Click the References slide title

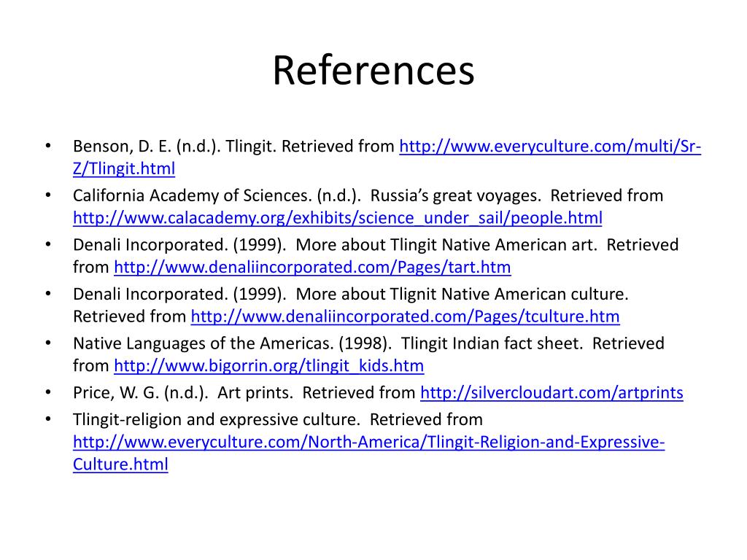tap(373, 70)
